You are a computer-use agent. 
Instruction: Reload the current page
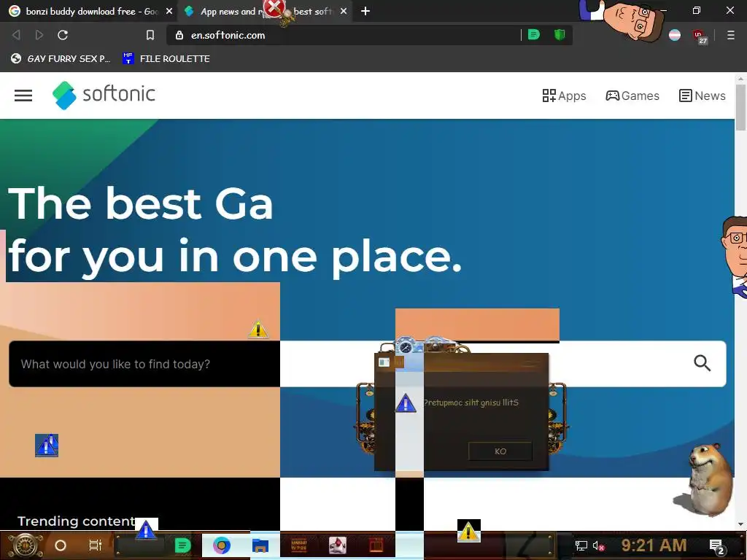[63, 35]
